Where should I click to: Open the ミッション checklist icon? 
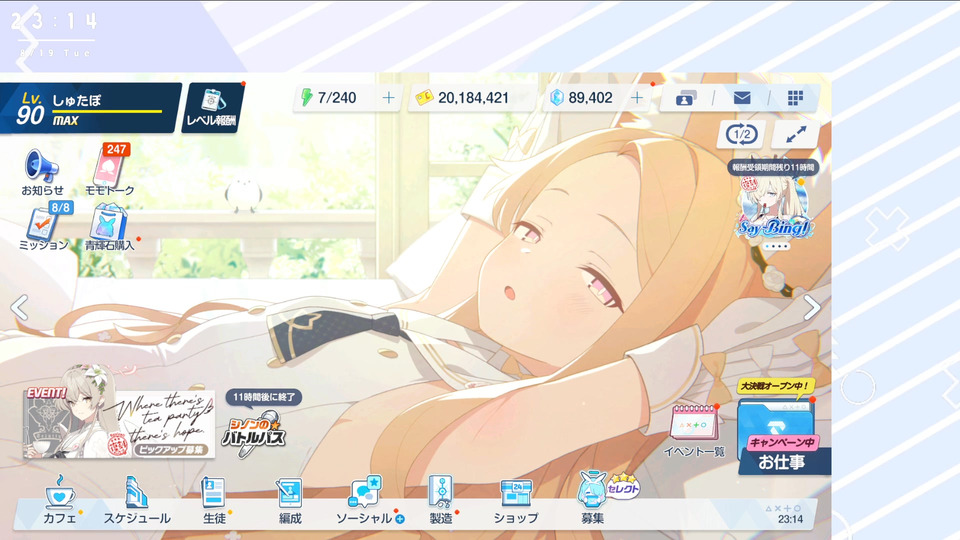(x=43, y=227)
